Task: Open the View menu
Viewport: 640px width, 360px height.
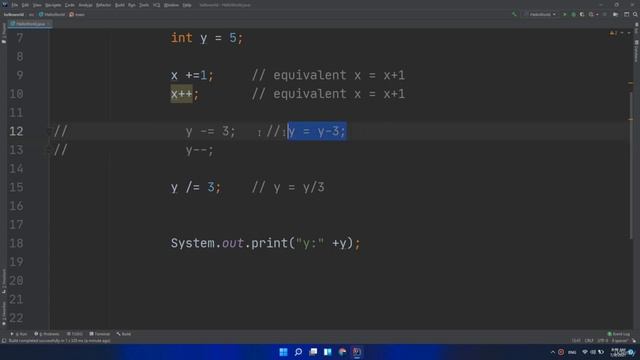Action: (x=37, y=5)
